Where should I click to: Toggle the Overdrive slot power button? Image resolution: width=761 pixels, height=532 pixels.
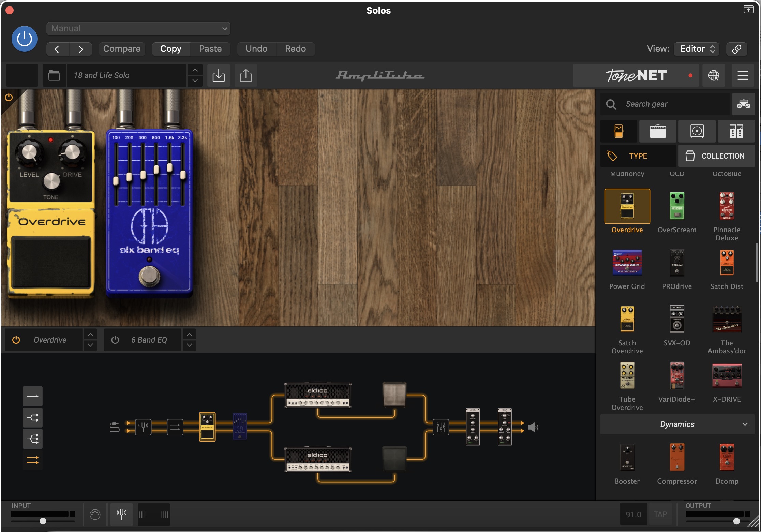click(16, 340)
